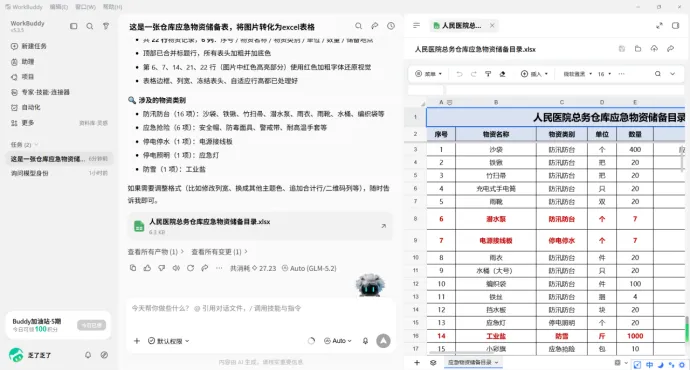Add new sheet with plus at bottom

[417, 363]
